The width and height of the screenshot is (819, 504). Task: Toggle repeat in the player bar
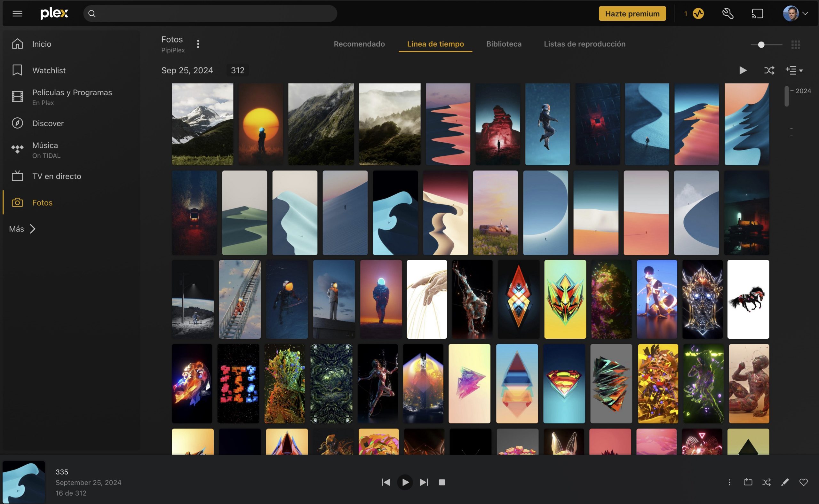click(748, 482)
